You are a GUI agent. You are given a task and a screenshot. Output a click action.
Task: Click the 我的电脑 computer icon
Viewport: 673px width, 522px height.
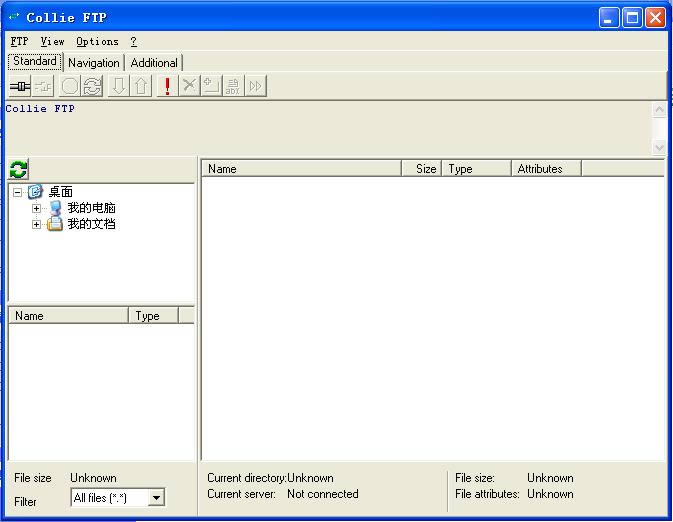coord(55,208)
